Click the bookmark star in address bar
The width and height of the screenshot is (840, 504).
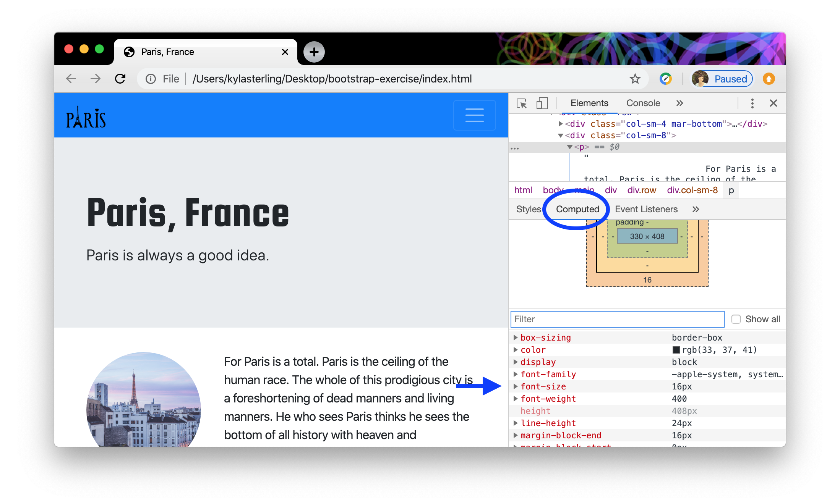[634, 79]
